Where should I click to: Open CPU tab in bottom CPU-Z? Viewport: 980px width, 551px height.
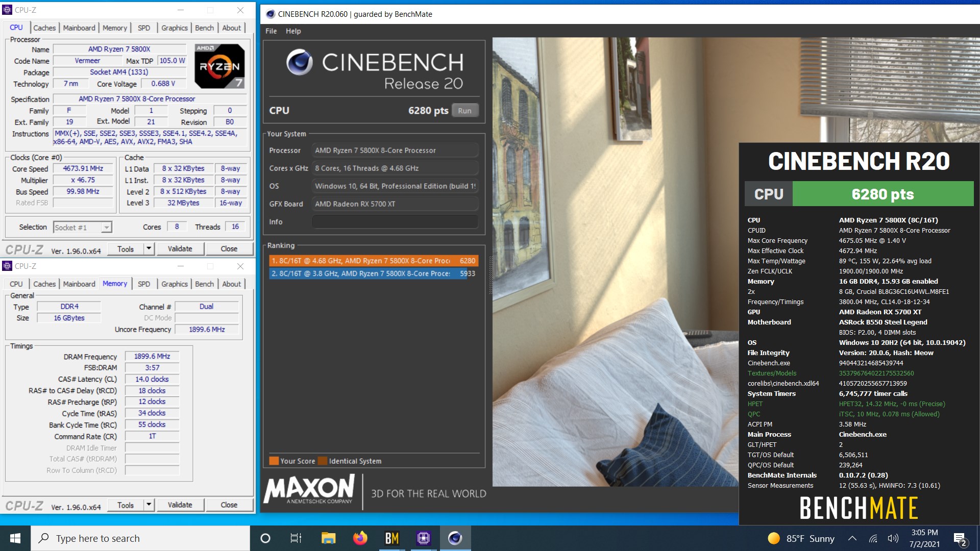(x=16, y=284)
